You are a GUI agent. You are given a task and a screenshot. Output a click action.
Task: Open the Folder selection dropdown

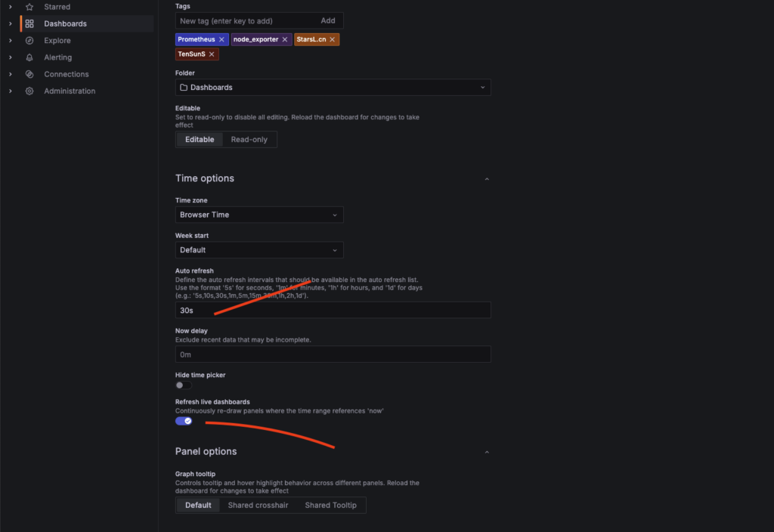(333, 88)
